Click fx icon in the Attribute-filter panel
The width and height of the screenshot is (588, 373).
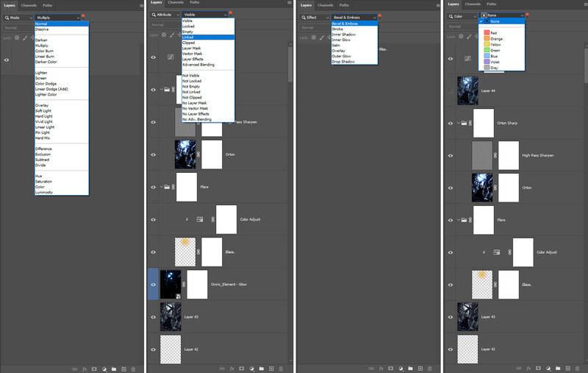tap(232, 369)
